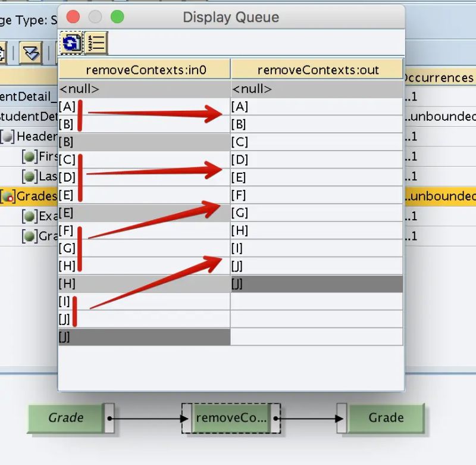The image size is (476, 465).
Task: Select the removeCo... function box
Action: [x=231, y=418]
